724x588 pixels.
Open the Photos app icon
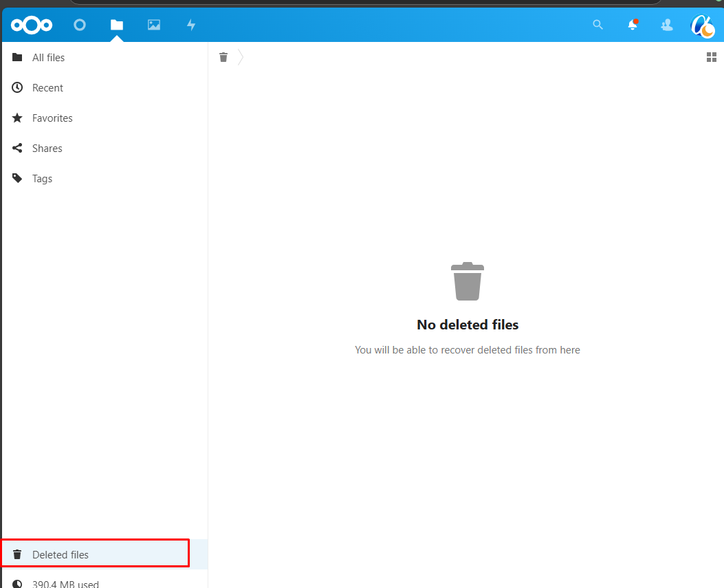[x=154, y=25]
